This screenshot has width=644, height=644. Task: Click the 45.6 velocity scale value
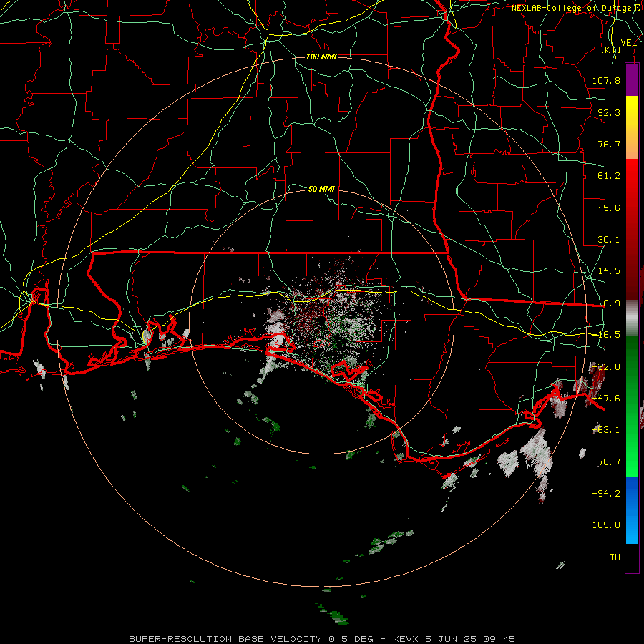tap(609, 208)
